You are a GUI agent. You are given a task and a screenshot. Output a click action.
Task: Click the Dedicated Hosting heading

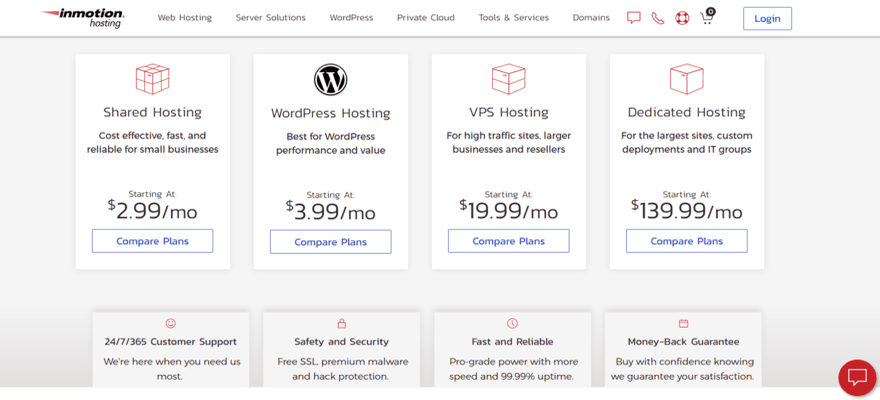[686, 112]
